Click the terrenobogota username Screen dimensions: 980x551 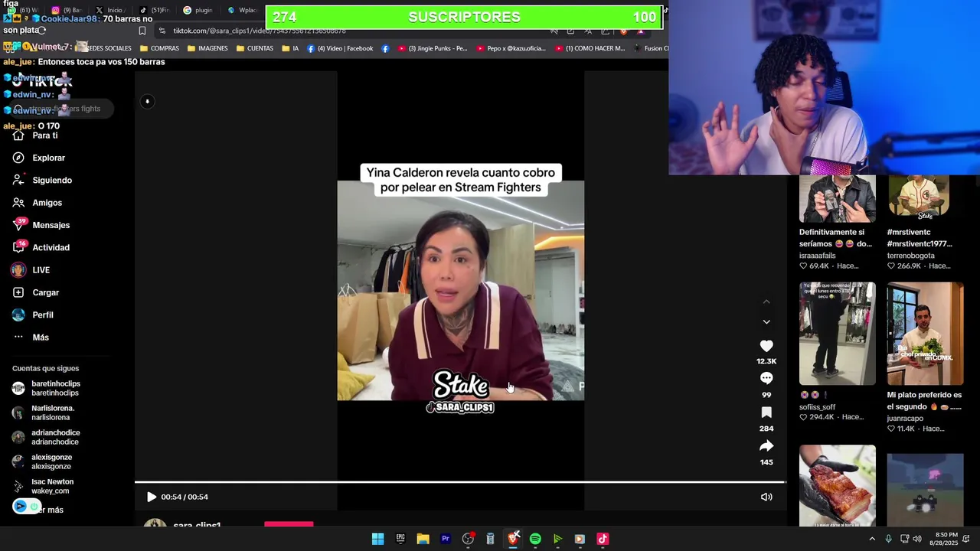(910, 256)
